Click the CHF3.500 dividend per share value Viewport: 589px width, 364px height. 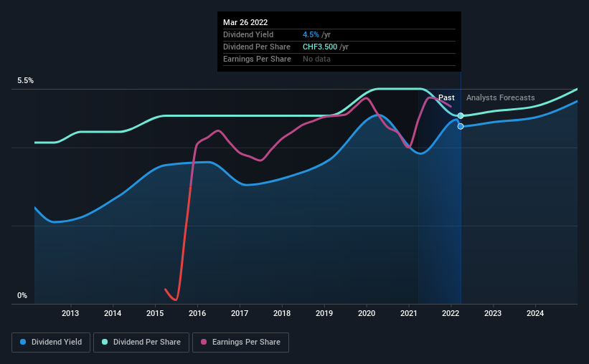click(320, 47)
